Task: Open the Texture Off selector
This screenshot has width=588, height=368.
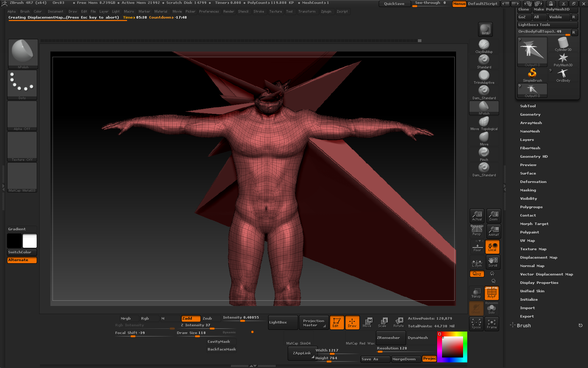Action: click(22, 146)
